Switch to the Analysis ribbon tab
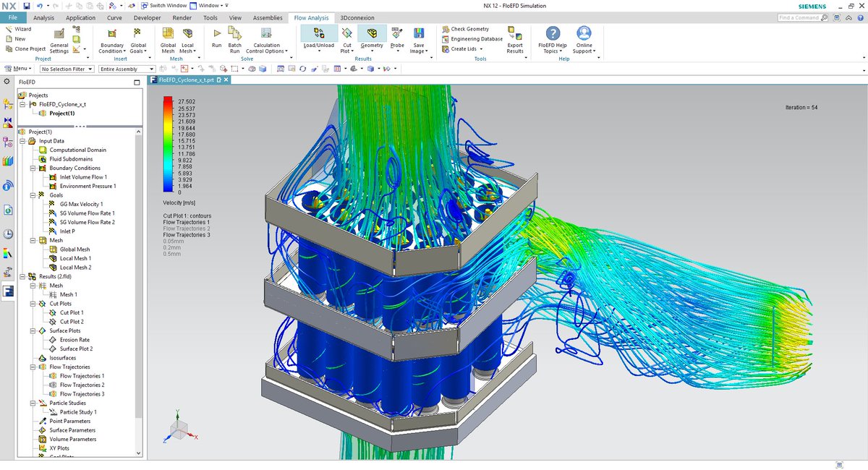The height and width of the screenshot is (470, 868). tap(44, 17)
